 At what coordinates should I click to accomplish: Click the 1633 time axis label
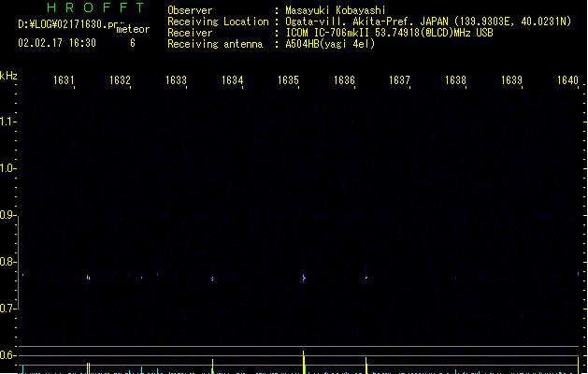pyautogui.click(x=176, y=80)
